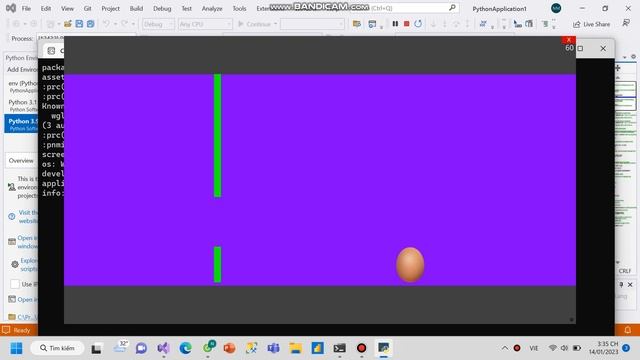The image size is (640, 360).
Task: Select the highlighted Python 3.9 environment
Action: (22, 124)
